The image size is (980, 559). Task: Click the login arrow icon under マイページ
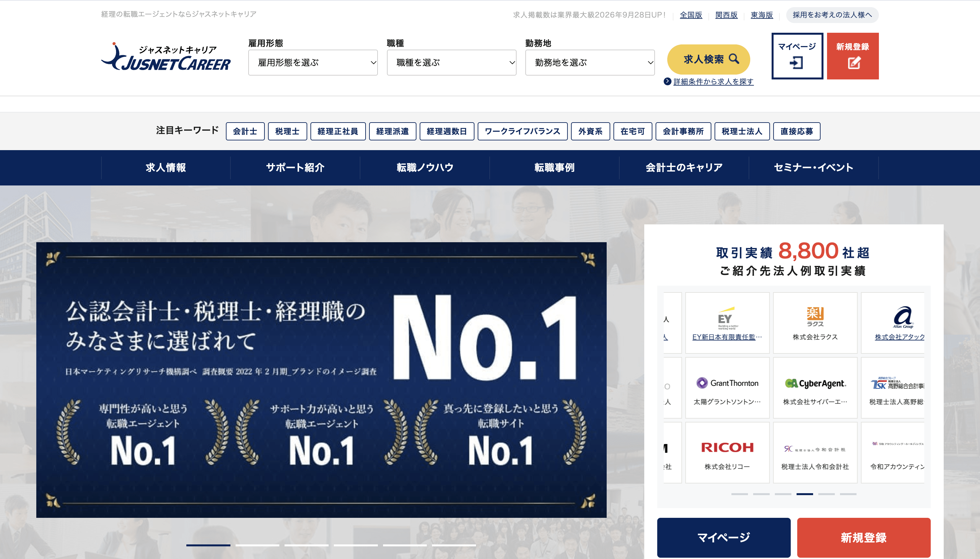click(x=797, y=63)
